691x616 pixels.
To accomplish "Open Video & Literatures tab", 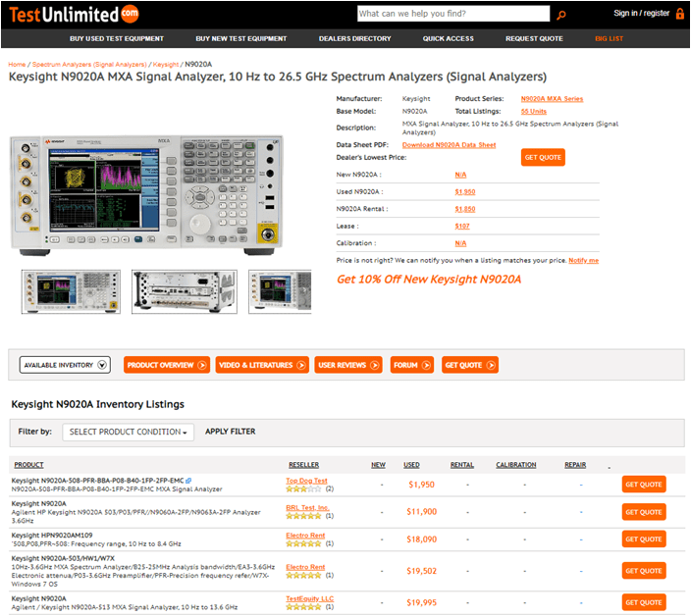I will pyautogui.click(x=262, y=365).
